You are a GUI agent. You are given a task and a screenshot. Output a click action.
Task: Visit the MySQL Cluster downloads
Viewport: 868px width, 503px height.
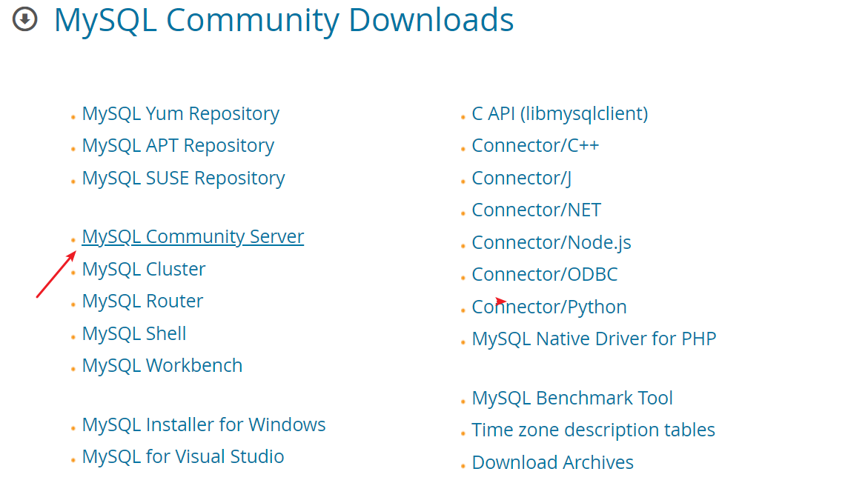pyautogui.click(x=143, y=269)
